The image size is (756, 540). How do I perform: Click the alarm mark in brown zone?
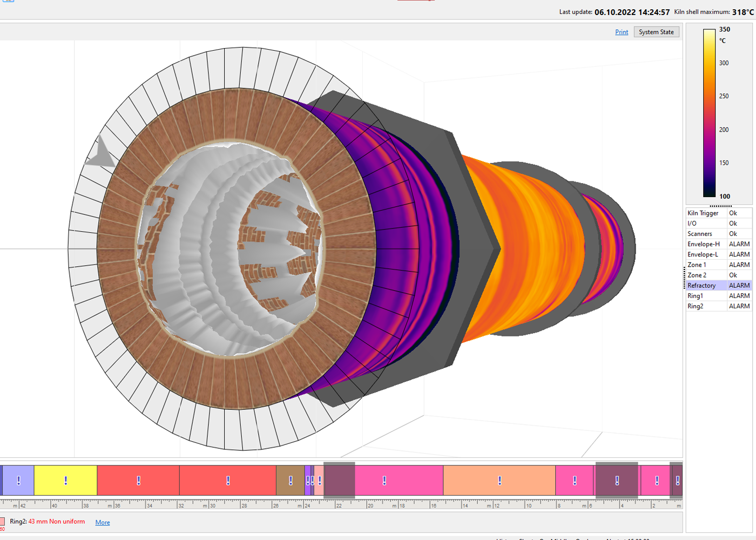coord(291,480)
